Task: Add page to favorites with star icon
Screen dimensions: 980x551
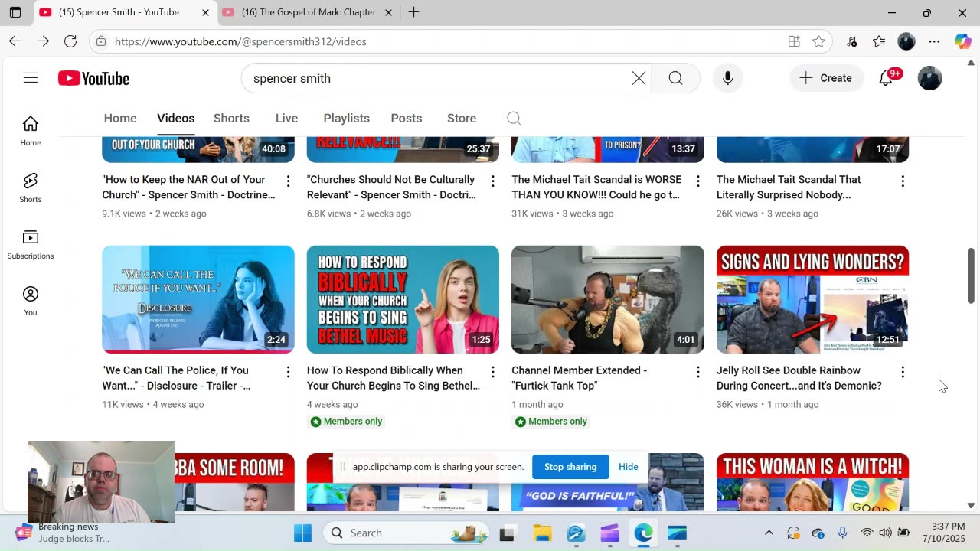Action: (x=818, y=41)
